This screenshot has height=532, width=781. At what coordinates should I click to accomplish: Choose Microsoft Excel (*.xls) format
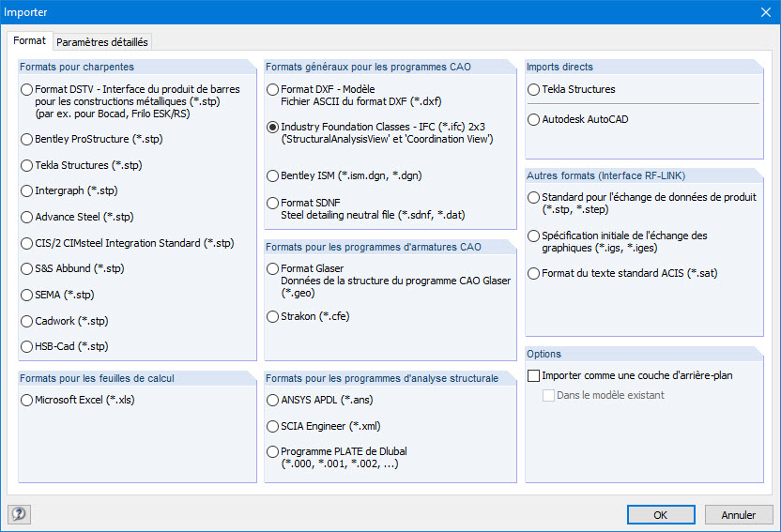27,400
